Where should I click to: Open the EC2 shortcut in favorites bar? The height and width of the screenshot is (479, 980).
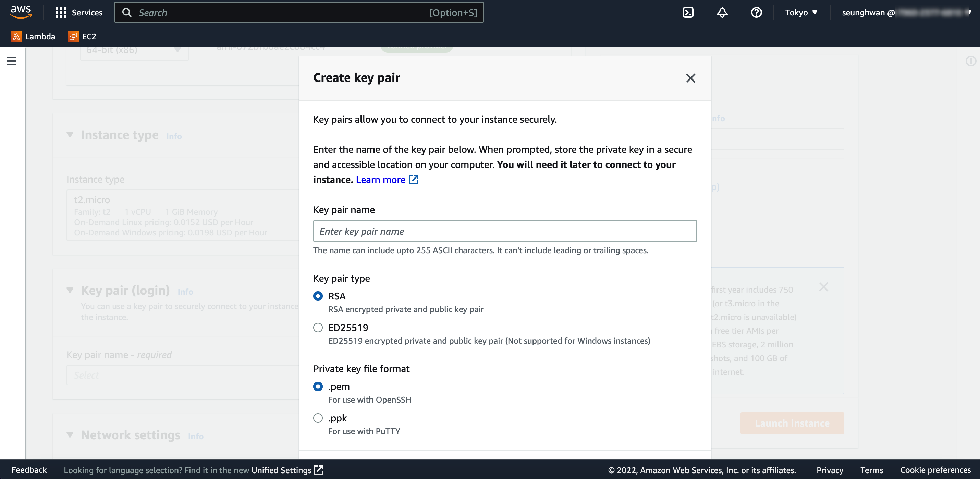(x=82, y=37)
